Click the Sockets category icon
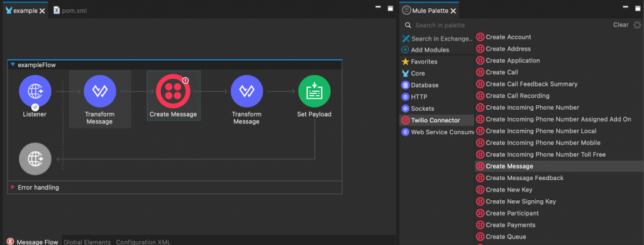Image resolution: width=644 pixels, height=245 pixels. [406, 108]
